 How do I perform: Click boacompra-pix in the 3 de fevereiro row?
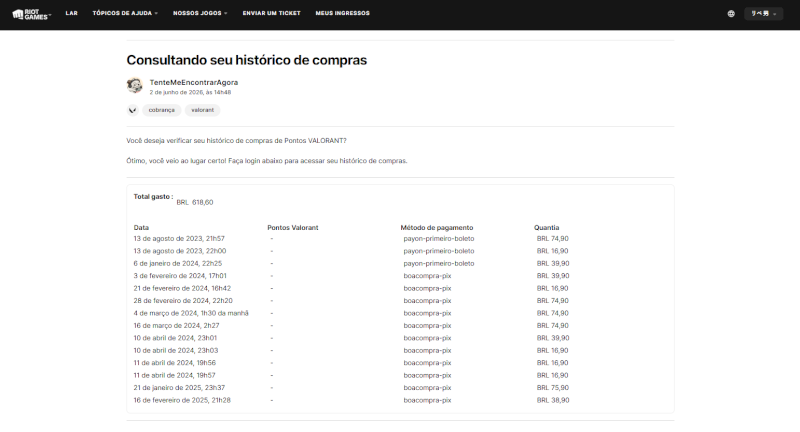coord(428,276)
